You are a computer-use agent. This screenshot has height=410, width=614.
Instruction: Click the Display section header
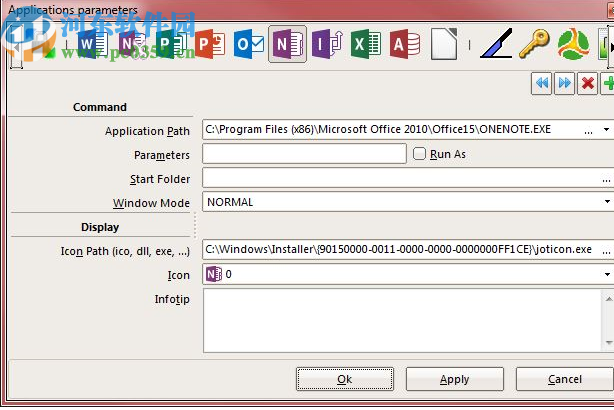(x=100, y=227)
